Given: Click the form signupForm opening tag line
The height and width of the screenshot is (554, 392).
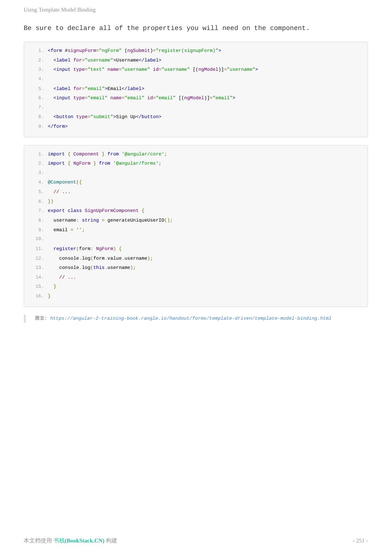Looking at the screenshot, I should coord(134,51).
